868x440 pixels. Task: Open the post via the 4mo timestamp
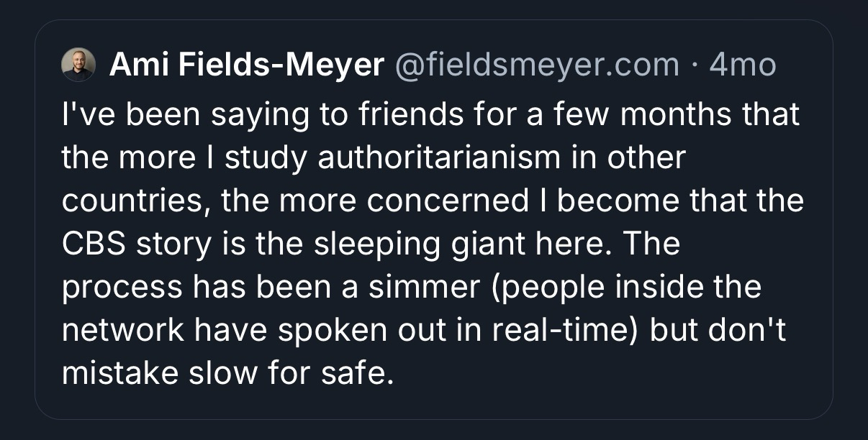pyautogui.click(x=742, y=65)
